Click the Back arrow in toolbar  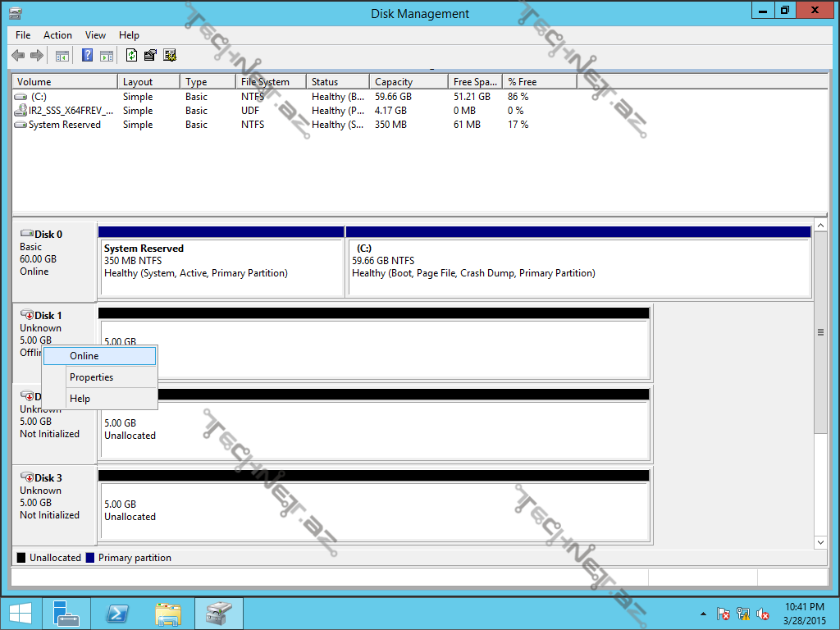pyautogui.click(x=18, y=56)
